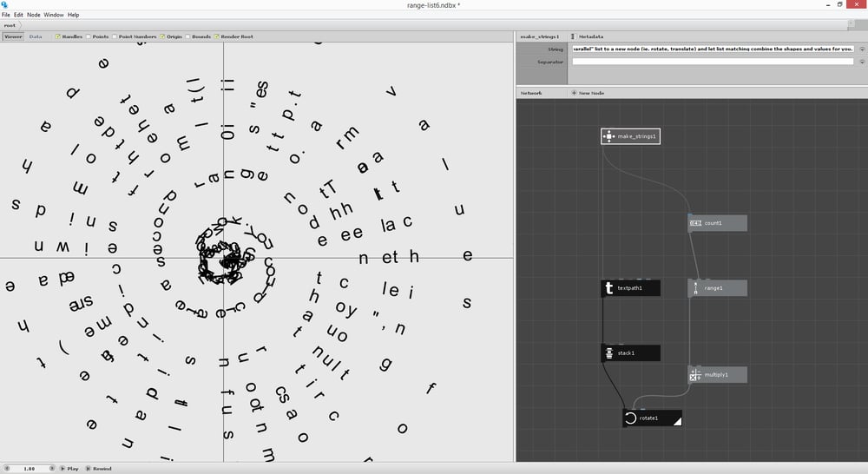Click the frame number field showing 1.00
The width and height of the screenshot is (868, 474).
tap(30, 469)
